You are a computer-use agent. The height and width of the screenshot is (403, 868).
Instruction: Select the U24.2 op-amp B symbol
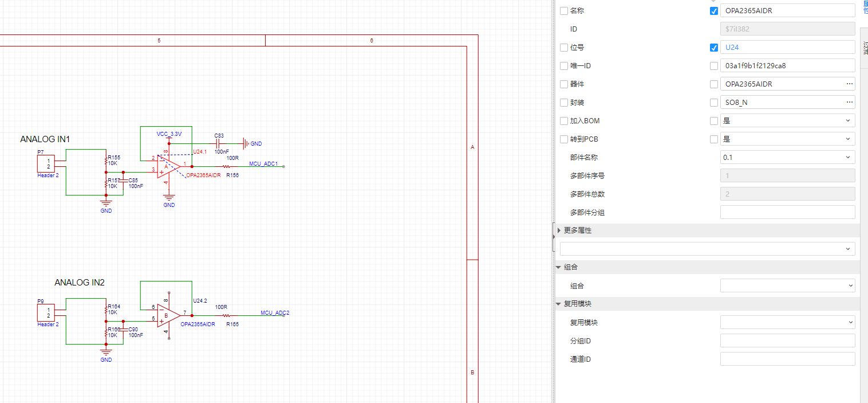point(168,315)
